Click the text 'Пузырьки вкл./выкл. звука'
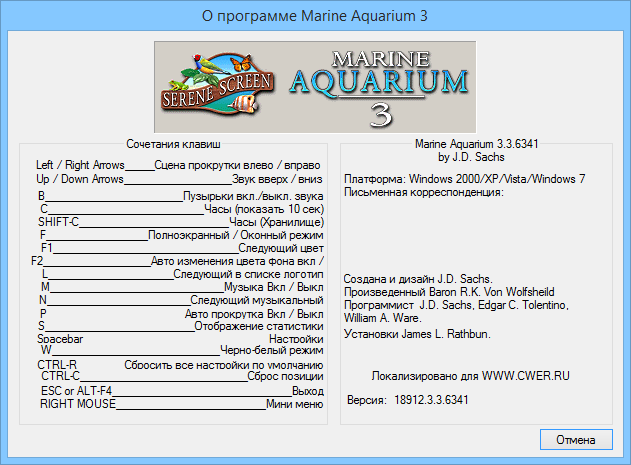 253,196
